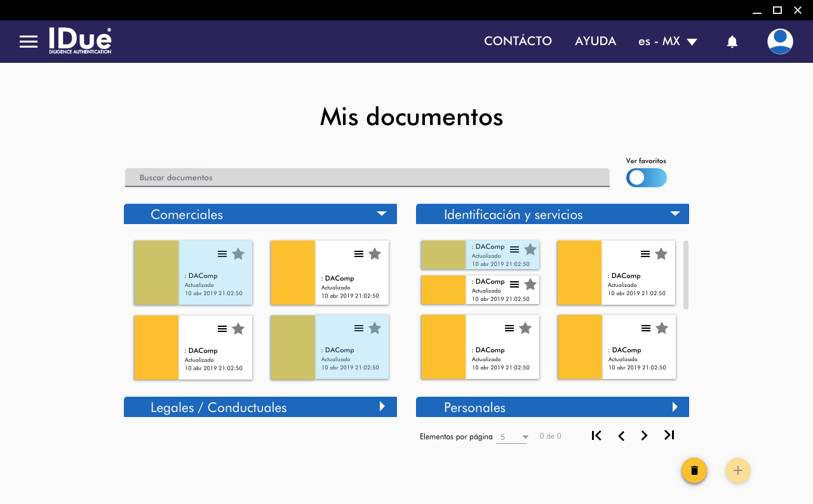
Task: Open the es - MX language dropdown
Action: point(668,41)
